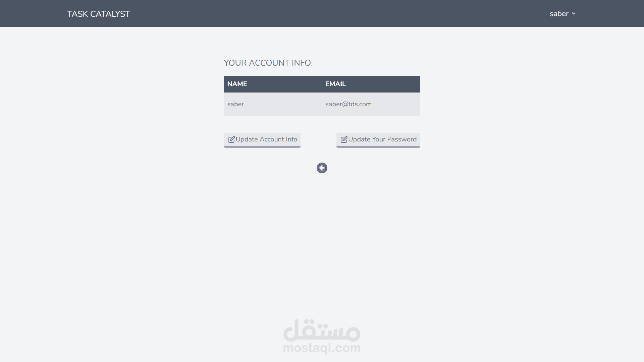Click the Update Your Password button

(378, 140)
